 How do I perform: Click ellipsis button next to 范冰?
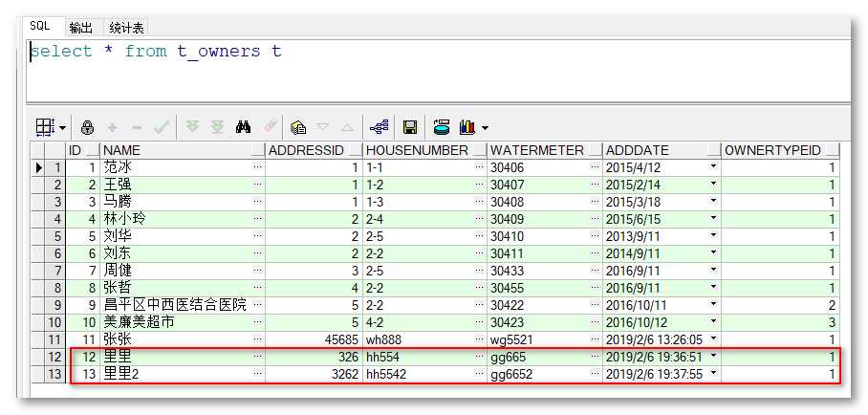click(x=257, y=166)
